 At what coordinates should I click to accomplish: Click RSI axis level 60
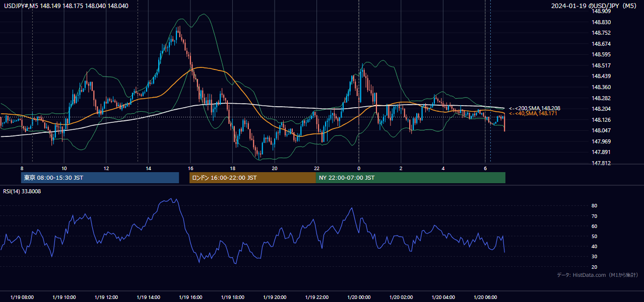pyautogui.click(x=595, y=226)
